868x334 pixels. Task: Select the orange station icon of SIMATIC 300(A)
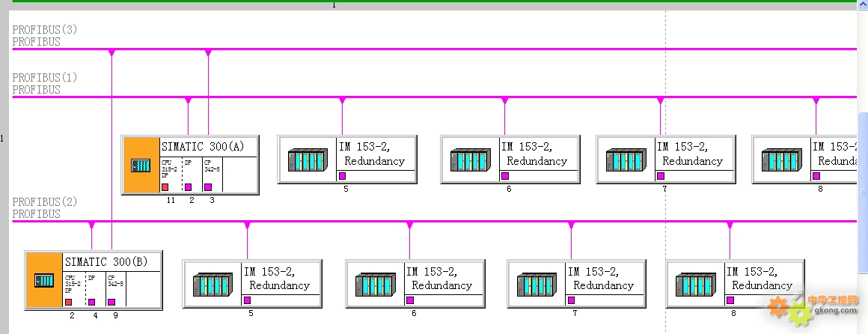(141, 165)
